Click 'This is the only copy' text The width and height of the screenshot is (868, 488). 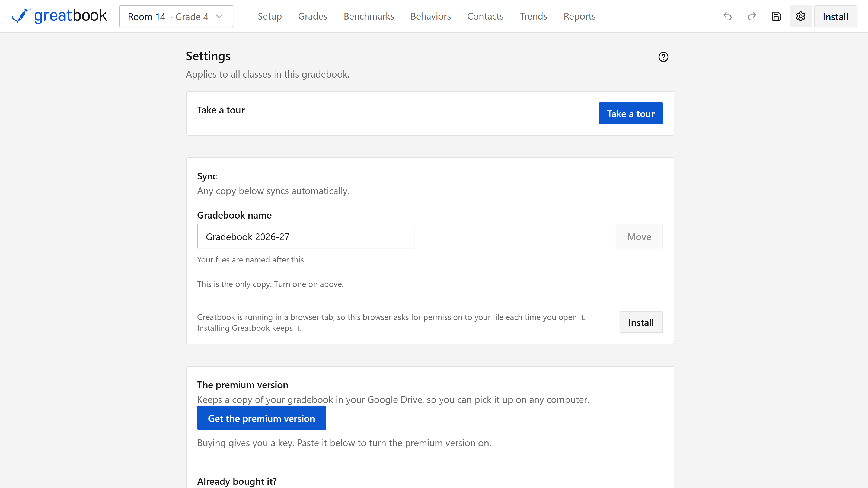tap(234, 284)
